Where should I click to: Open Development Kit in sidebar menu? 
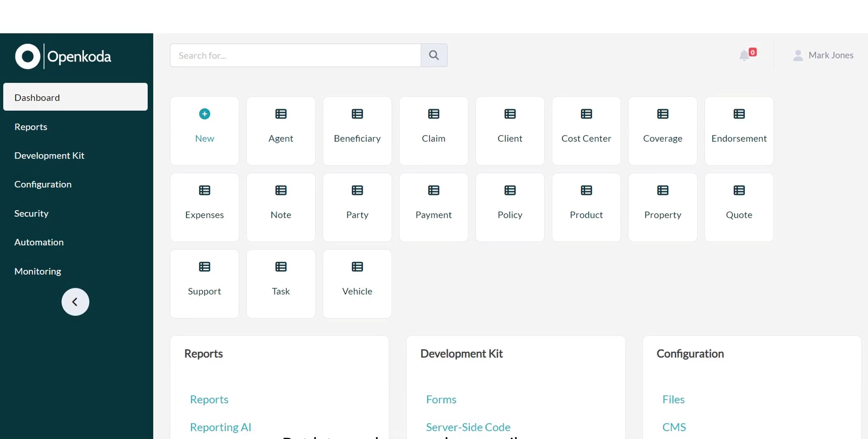click(49, 155)
